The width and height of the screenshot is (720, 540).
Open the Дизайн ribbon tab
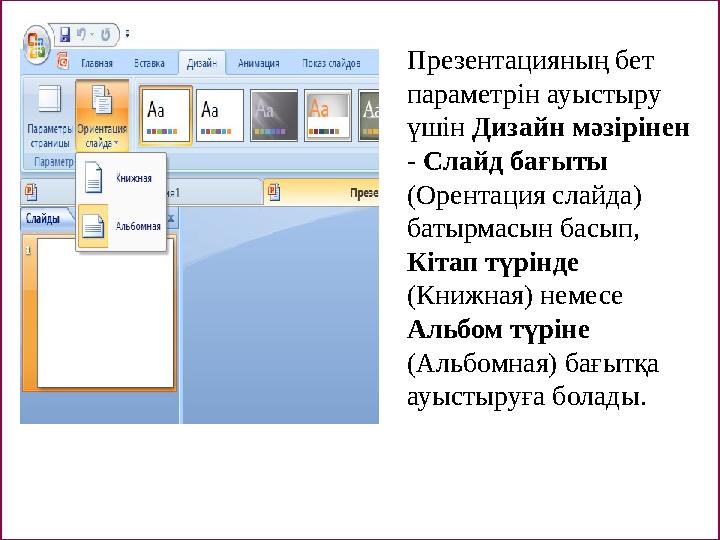pos(202,63)
